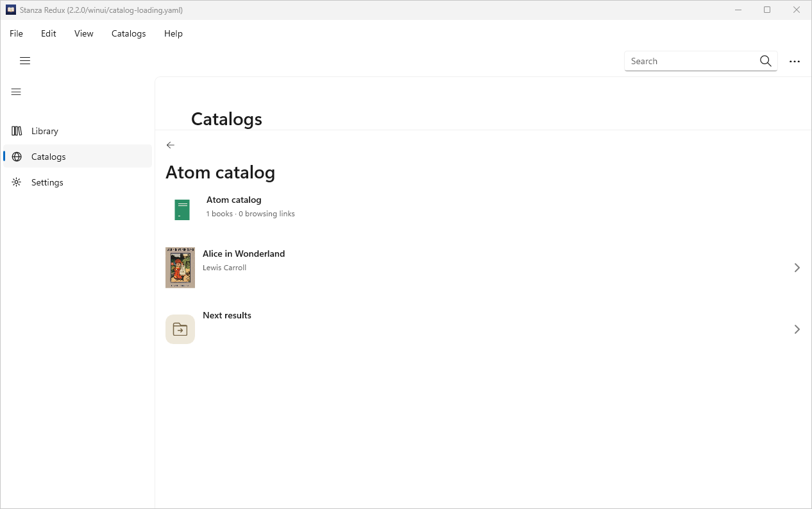Open the Help menu
812x509 pixels.
173,33
